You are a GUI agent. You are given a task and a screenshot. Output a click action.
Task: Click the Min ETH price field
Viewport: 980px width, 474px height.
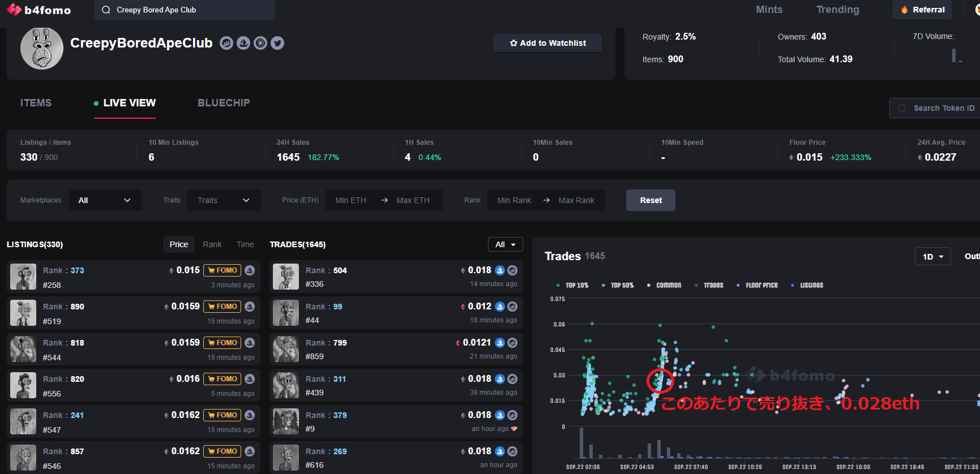tap(351, 200)
